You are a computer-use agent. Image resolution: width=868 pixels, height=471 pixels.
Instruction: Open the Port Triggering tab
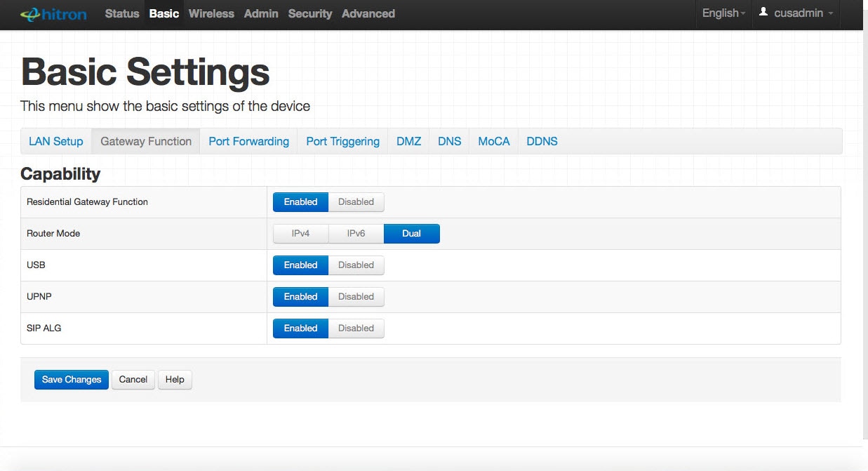(342, 141)
